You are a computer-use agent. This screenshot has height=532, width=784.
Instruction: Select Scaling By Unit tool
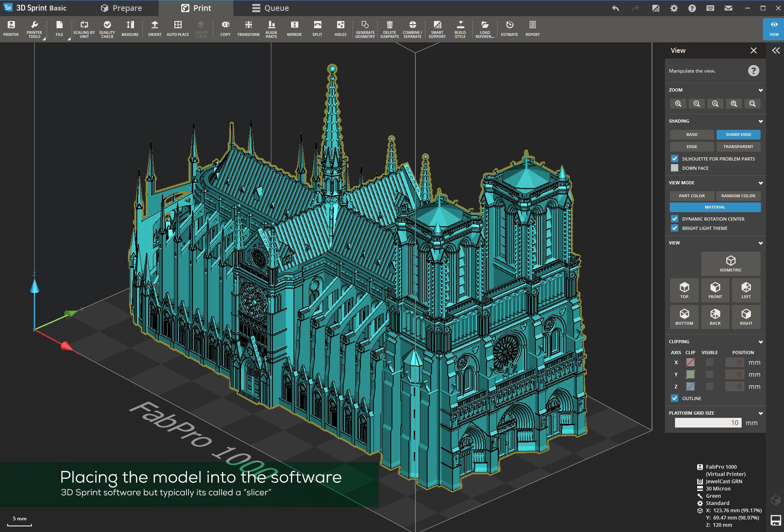(x=84, y=29)
